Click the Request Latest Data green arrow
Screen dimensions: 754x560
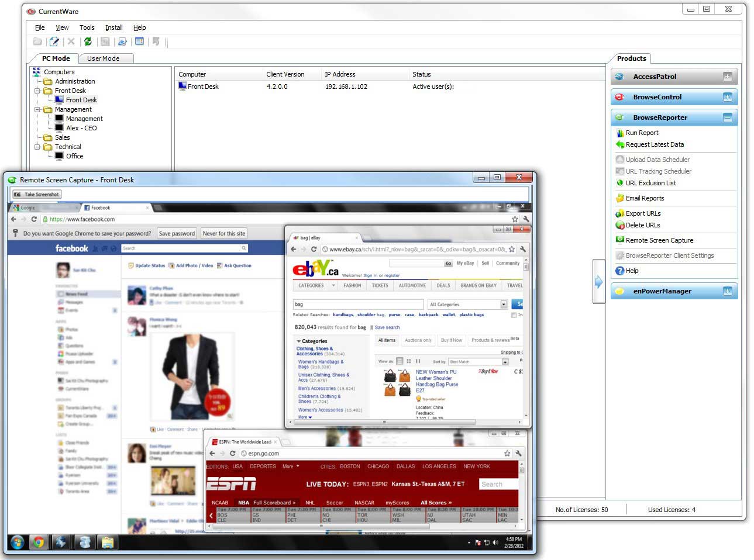point(620,144)
